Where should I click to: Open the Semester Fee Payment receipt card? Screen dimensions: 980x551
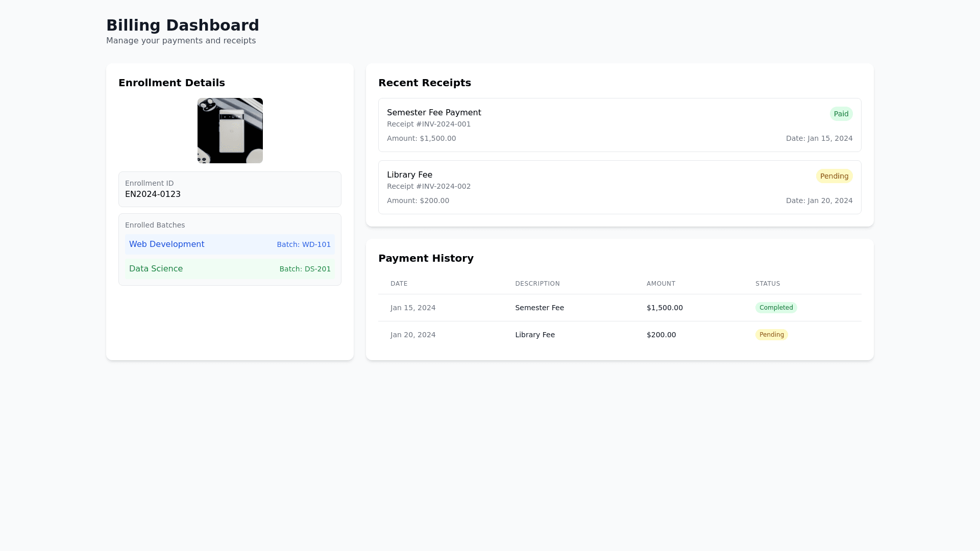(x=619, y=125)
